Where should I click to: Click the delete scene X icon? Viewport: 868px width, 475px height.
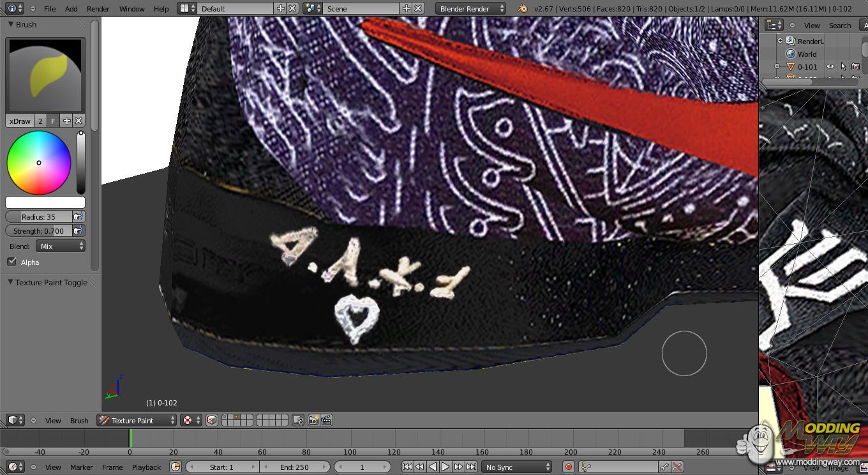[x=418, y=8]
